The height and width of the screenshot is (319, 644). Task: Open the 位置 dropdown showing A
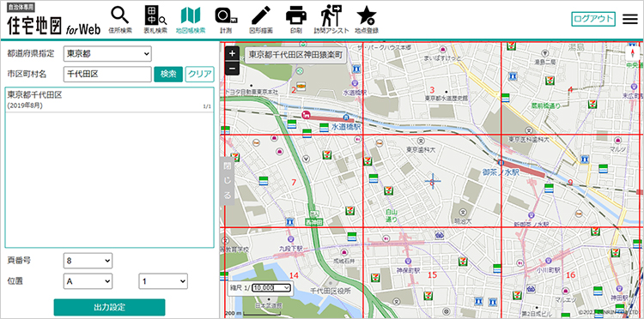(88, 281)
